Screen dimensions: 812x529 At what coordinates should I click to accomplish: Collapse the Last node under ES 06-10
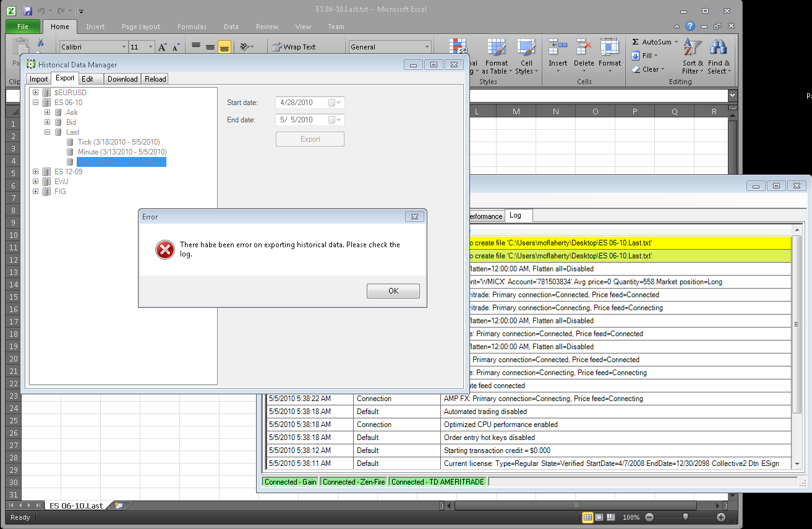point(48,132)
